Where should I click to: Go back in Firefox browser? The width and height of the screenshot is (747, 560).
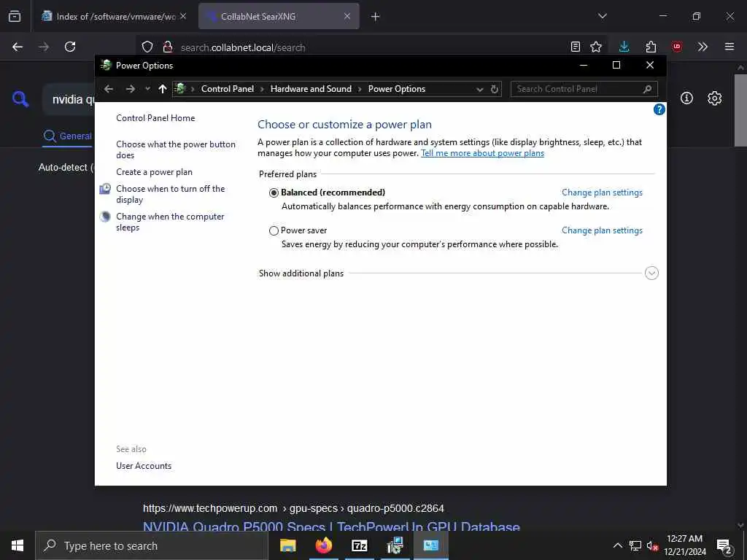tap(18, 47)
